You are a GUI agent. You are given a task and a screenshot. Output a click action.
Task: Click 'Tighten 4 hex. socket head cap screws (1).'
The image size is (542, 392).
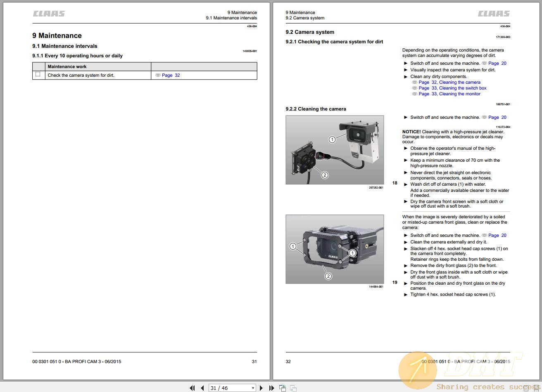[453, 294]
